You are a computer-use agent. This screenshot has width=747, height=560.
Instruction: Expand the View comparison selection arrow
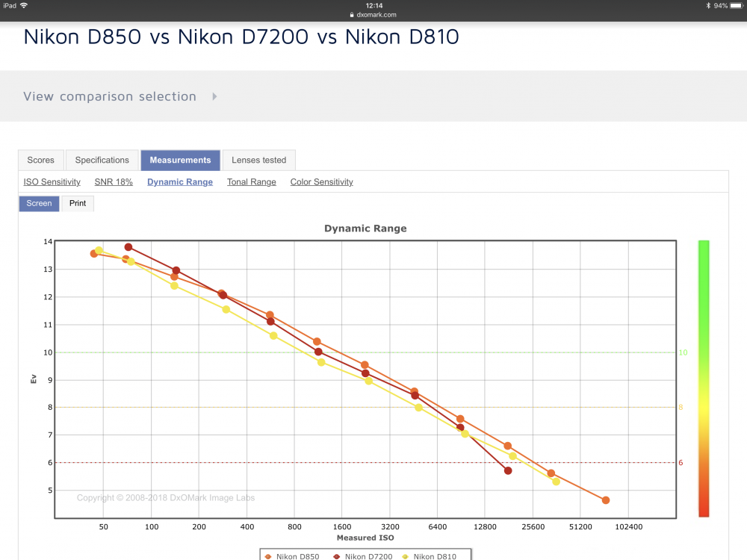tap(215, 96)
